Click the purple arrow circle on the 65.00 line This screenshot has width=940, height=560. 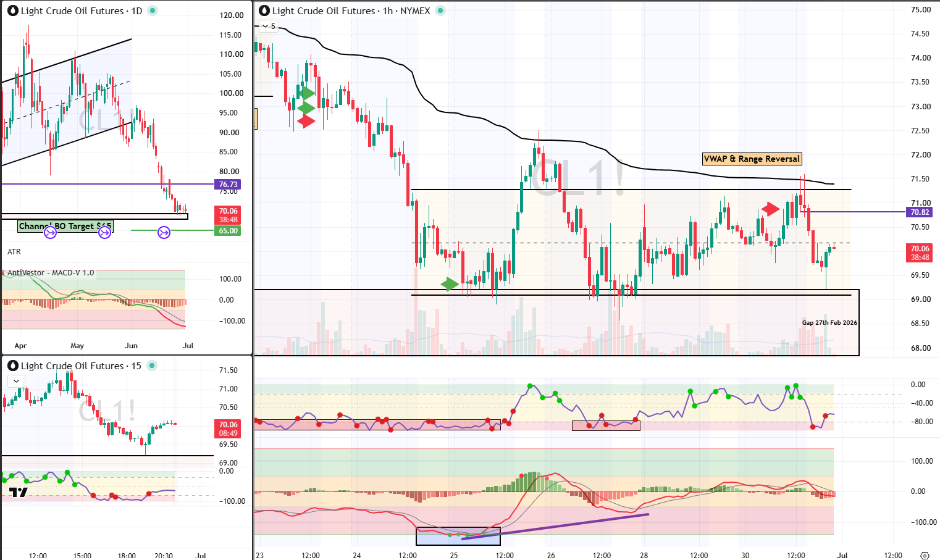coord(164,232)
